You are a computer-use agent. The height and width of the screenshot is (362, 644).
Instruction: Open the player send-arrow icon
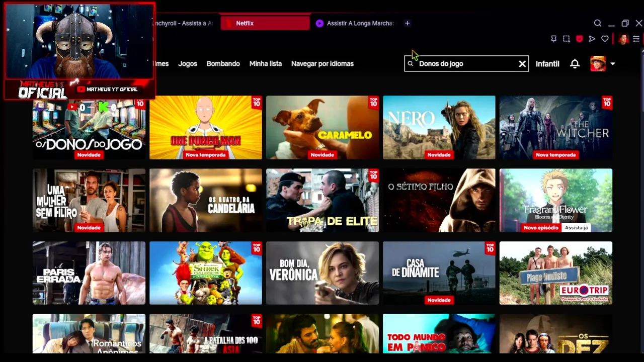click(592, 39)
